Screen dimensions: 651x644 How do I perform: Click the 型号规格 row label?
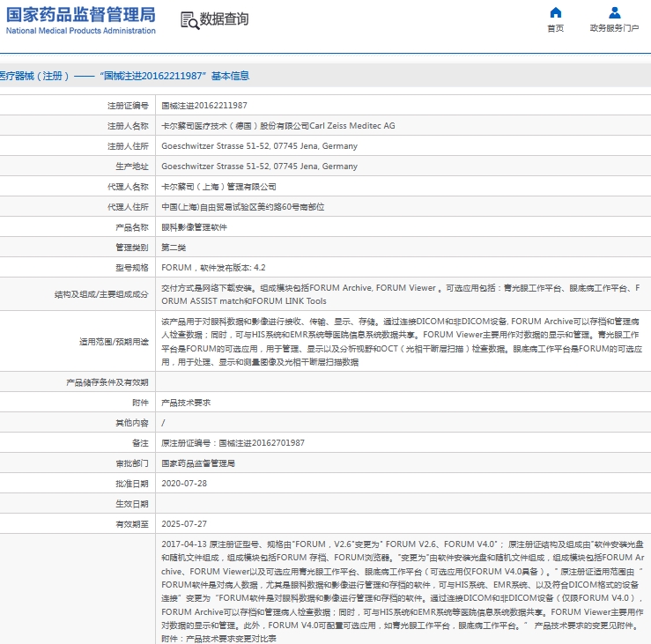click(132, 268)
